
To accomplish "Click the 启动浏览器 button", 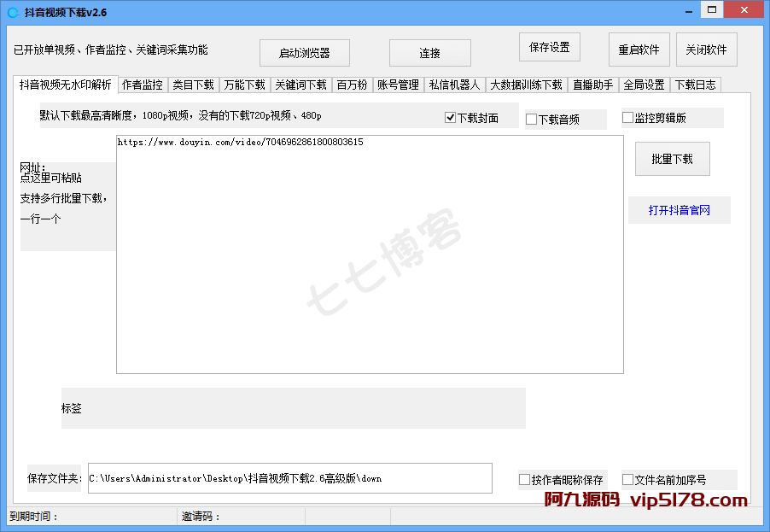I will pyautogui.click(x=305, y=53).
